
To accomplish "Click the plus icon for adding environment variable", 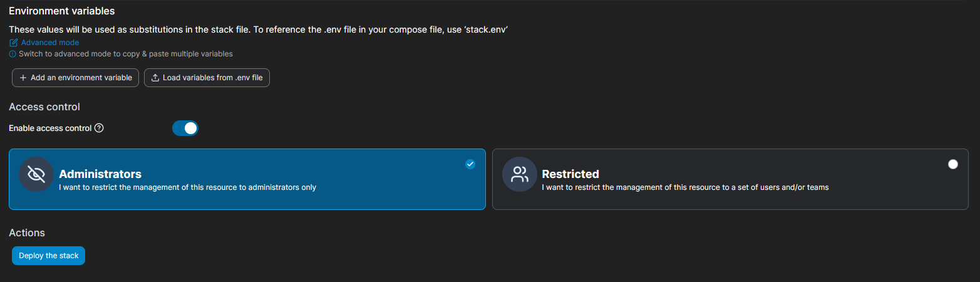I will click(x=23, y=78).
